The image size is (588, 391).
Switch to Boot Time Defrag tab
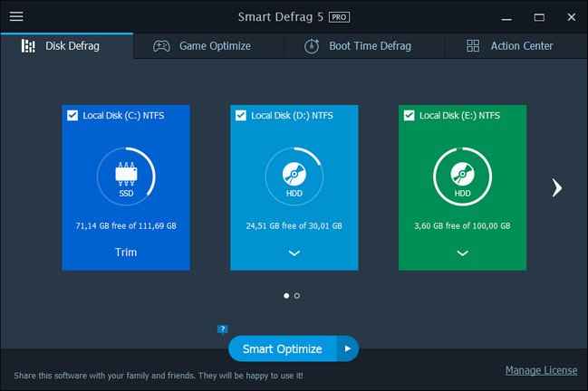[x=358, y=46]
